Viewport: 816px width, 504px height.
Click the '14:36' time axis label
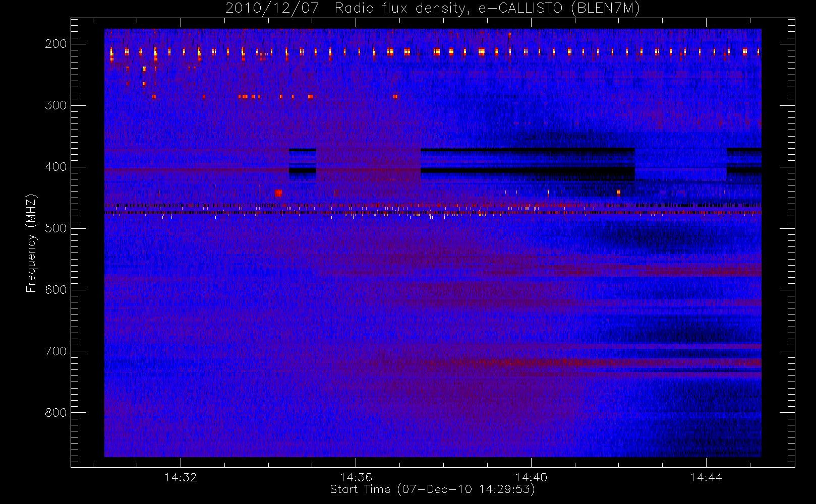[356, 477]
